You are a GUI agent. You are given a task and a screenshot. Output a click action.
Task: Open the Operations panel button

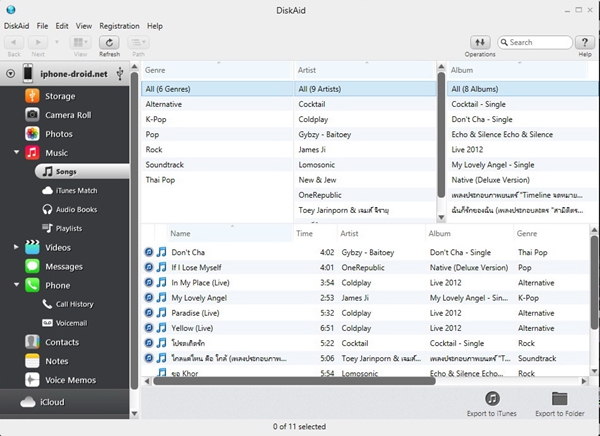(x=480, y=42)
